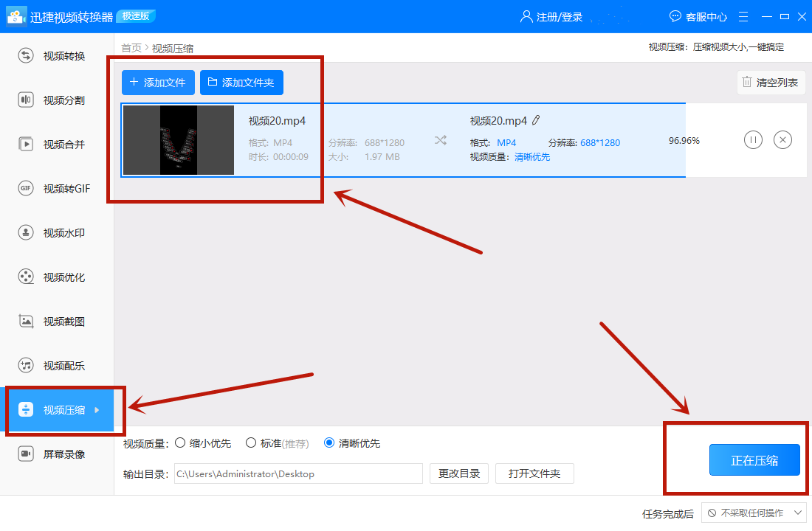Click the 视频20.mp4 video thumbnail
Viewport: 812px width, 531px height.
click(x=179, y=140)
